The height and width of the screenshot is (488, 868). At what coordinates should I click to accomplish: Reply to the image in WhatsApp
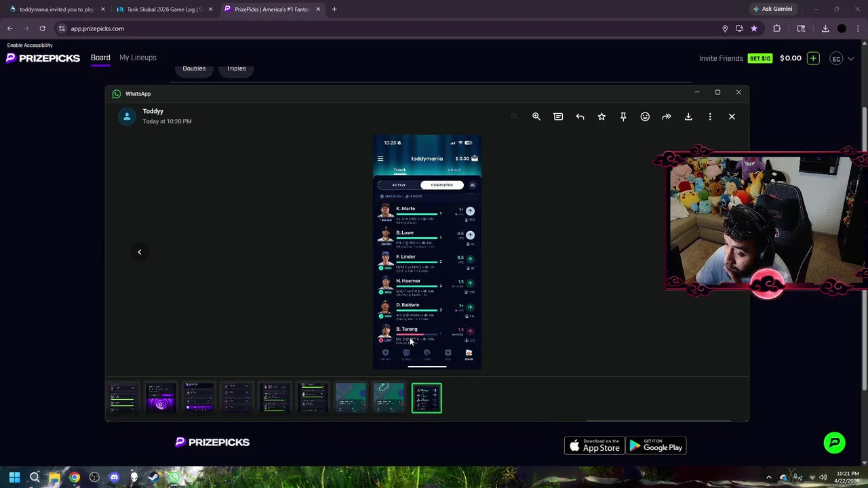coord(580,117)
